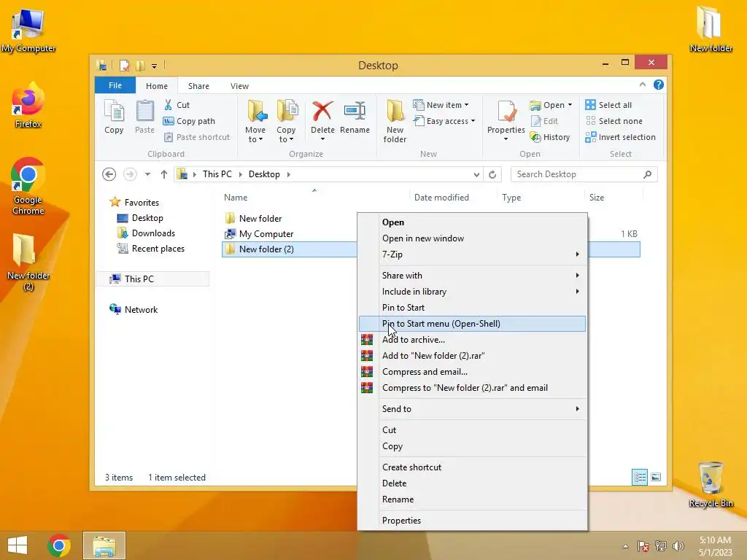Choose Add to archive... option

point(472,340)
